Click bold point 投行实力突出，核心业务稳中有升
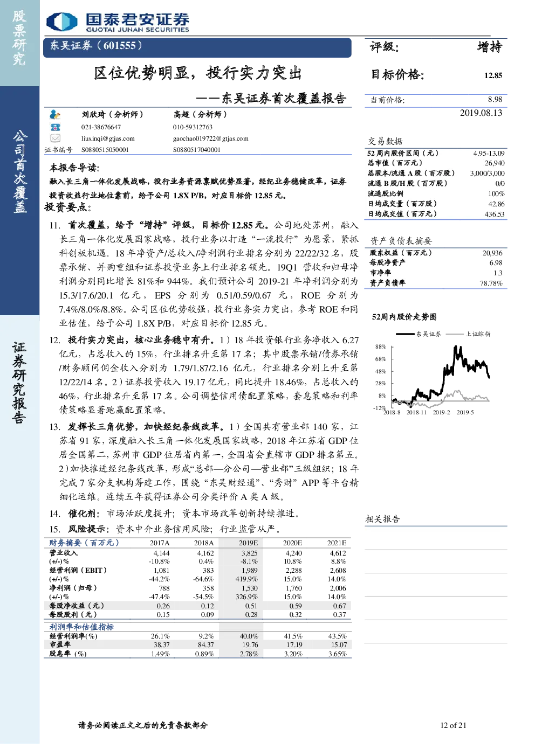 (x=141, y=340)
